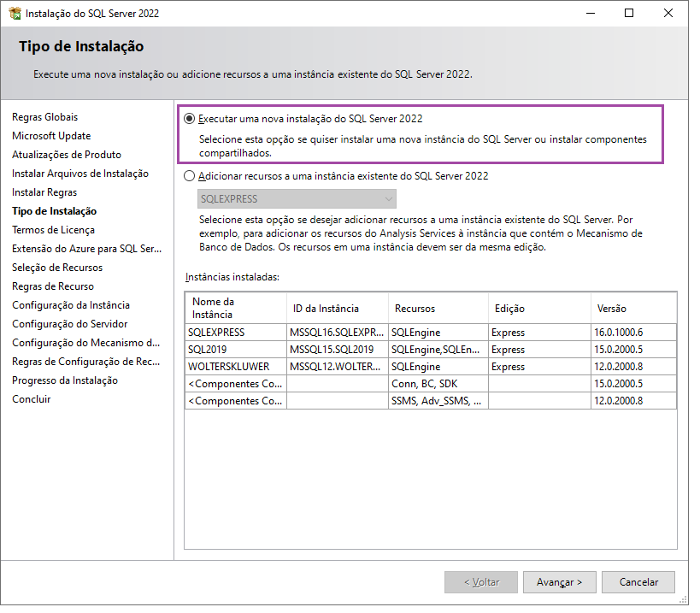Select 'Executar uma nova instalação' radio button

pos(189,119)
